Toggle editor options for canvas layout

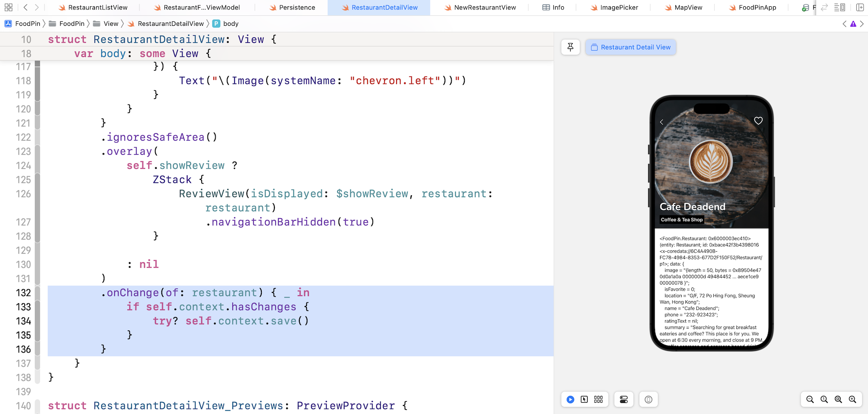click(840, 7)
